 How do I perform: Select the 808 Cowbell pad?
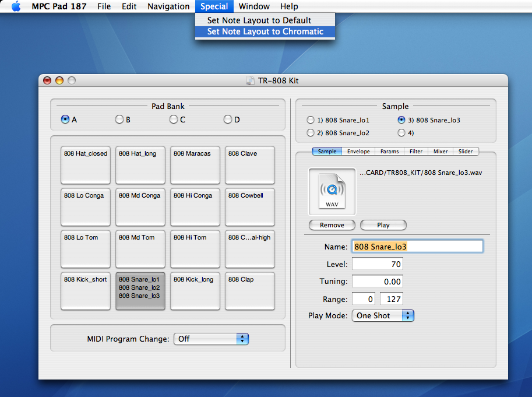pos(250,207)
